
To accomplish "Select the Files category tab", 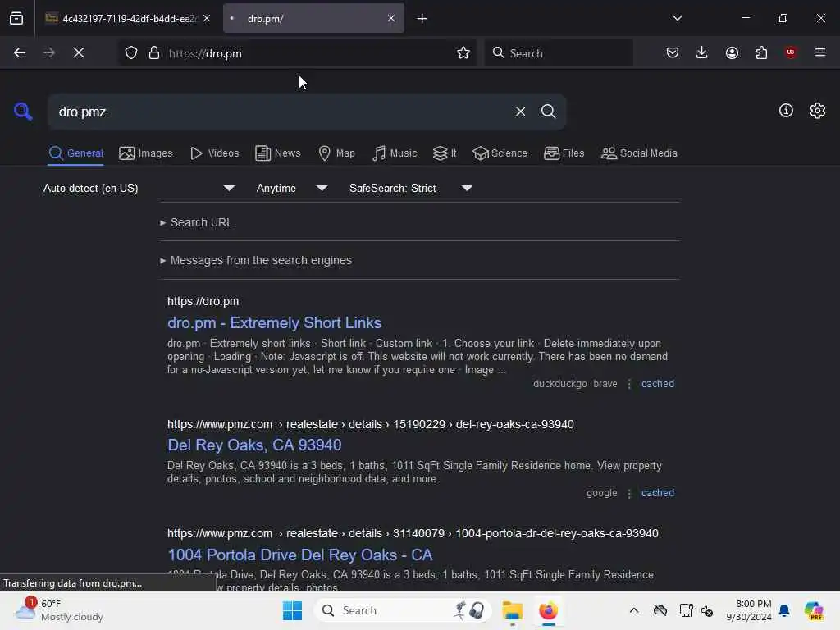I will point(564,153).
